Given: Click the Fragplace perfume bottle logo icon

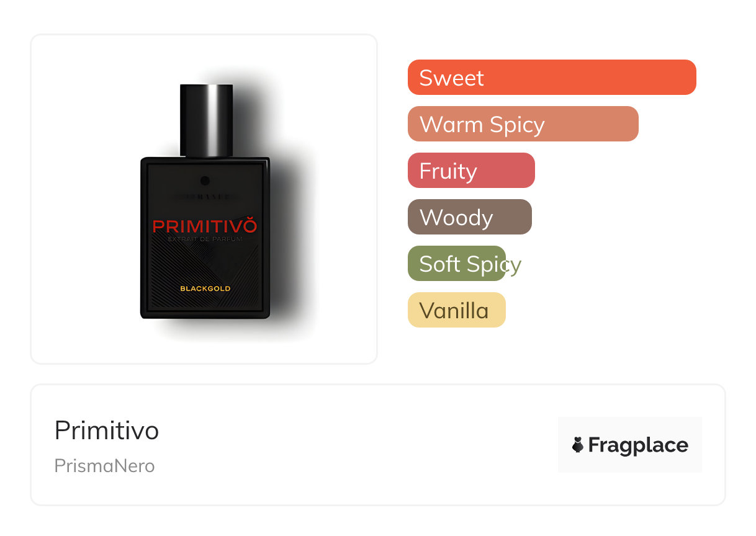Looking at the screenshot, I should coord(578,445).
